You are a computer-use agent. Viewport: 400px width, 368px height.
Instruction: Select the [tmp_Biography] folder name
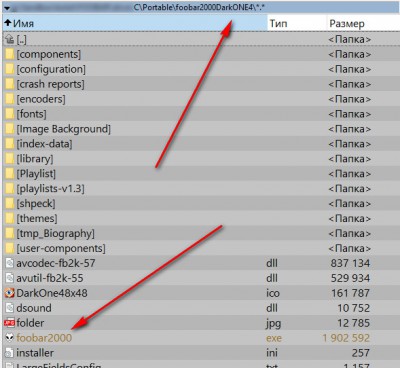click(x=55, y=233)
